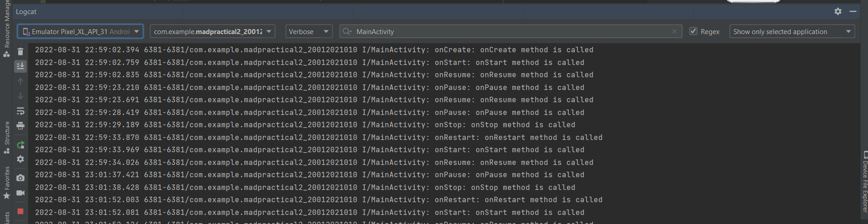Select log line 22:59:33.870 onRestart

coord(319,138)
